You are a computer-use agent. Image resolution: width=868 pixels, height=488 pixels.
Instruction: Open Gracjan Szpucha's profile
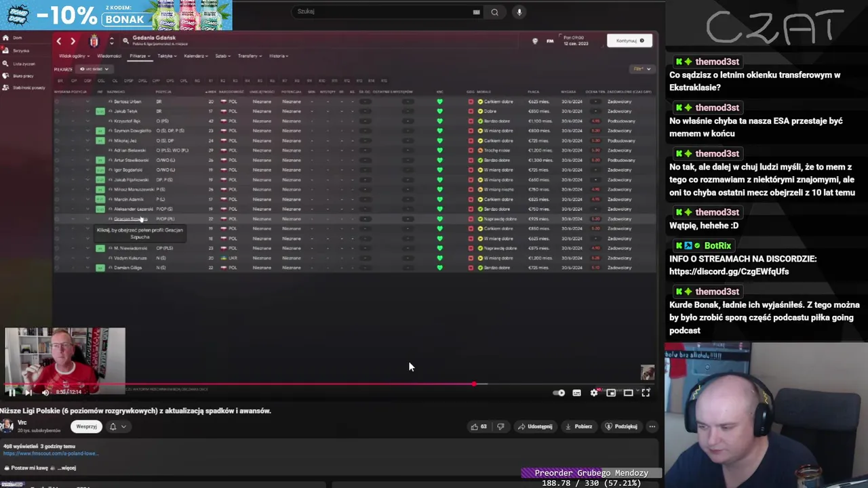tap(130, 219)
